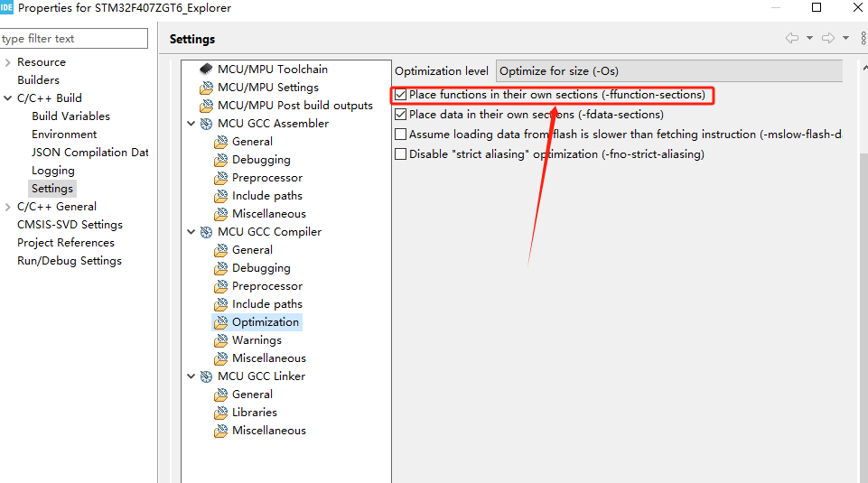Open CMSIS-SVD Settings page
The height and width of the screenshot is (483, 868).
tap(70, 225)
